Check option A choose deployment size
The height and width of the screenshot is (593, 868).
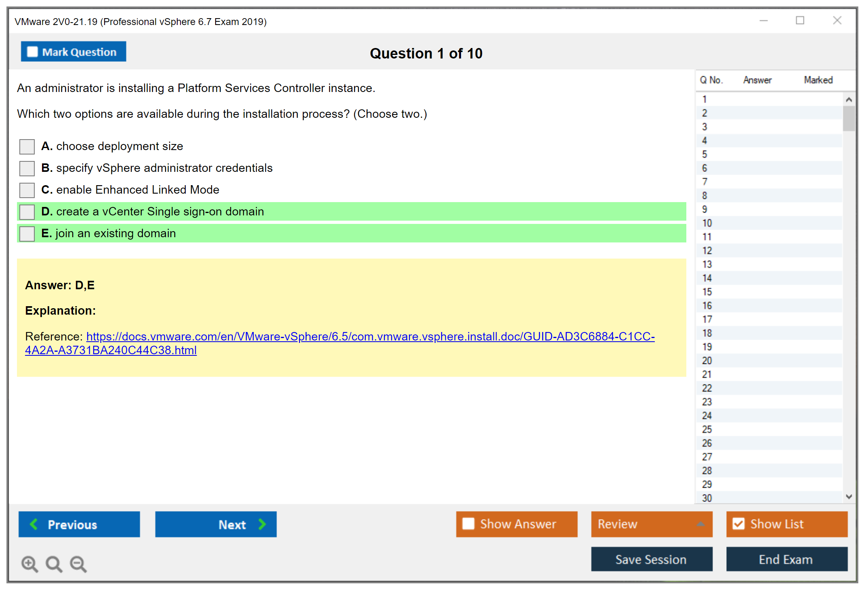click(x=27, y=146)
